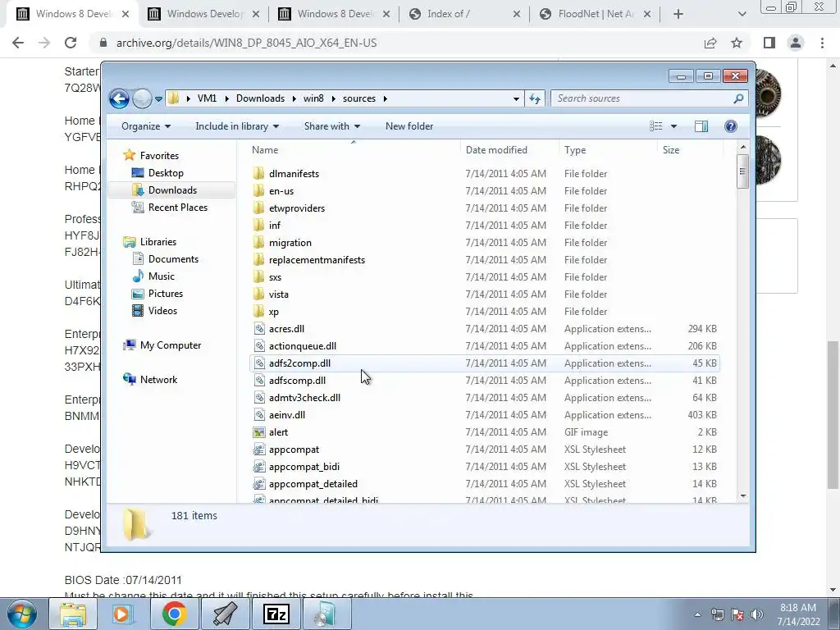Sort by the Date modified column header
The height and width of the screenshot is (630, 840).
[509, 150]
